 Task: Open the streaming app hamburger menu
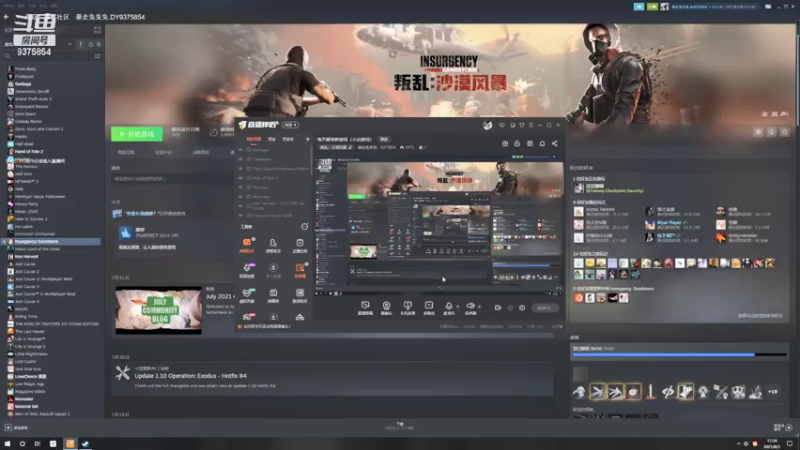pos(531,125)
